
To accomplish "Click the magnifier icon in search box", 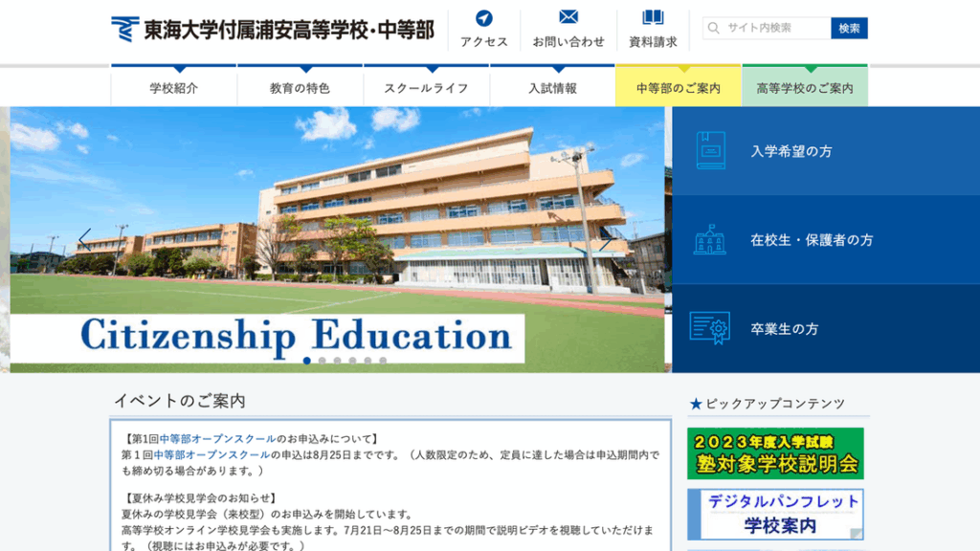I will (x=713, y=29).
